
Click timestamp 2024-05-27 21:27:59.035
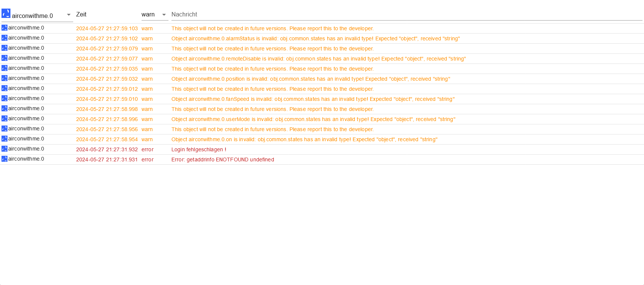(x=107, y=69)
